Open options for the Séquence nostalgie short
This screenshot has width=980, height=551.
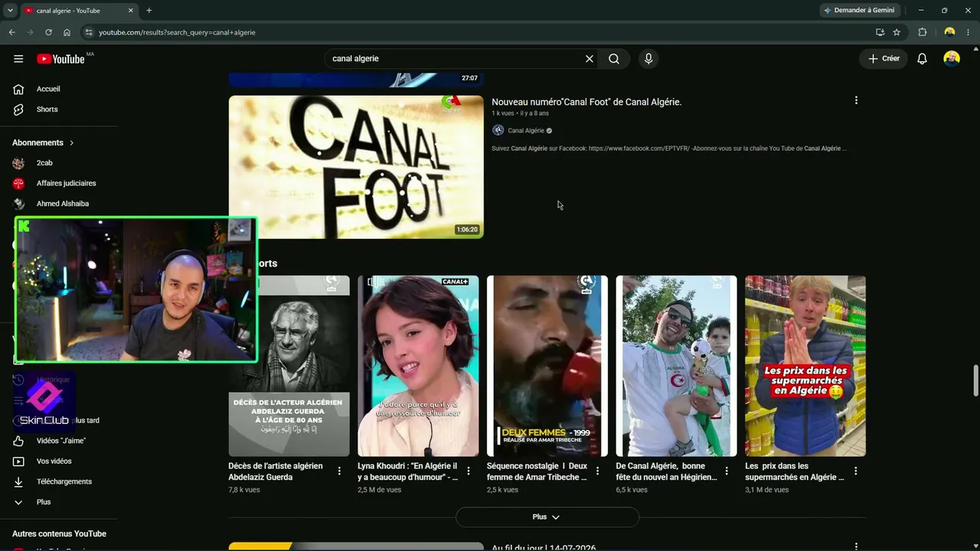tap(598, 471)
